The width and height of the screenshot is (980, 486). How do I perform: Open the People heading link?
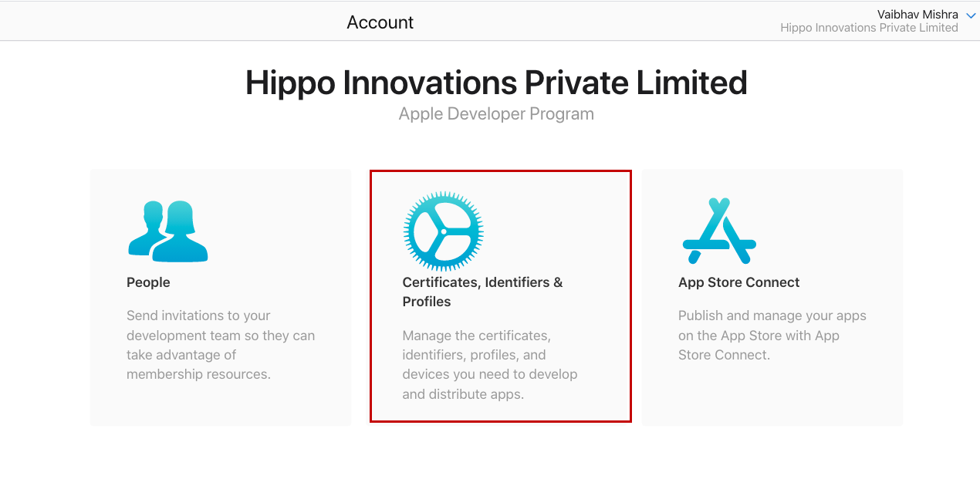pos(148,282)
